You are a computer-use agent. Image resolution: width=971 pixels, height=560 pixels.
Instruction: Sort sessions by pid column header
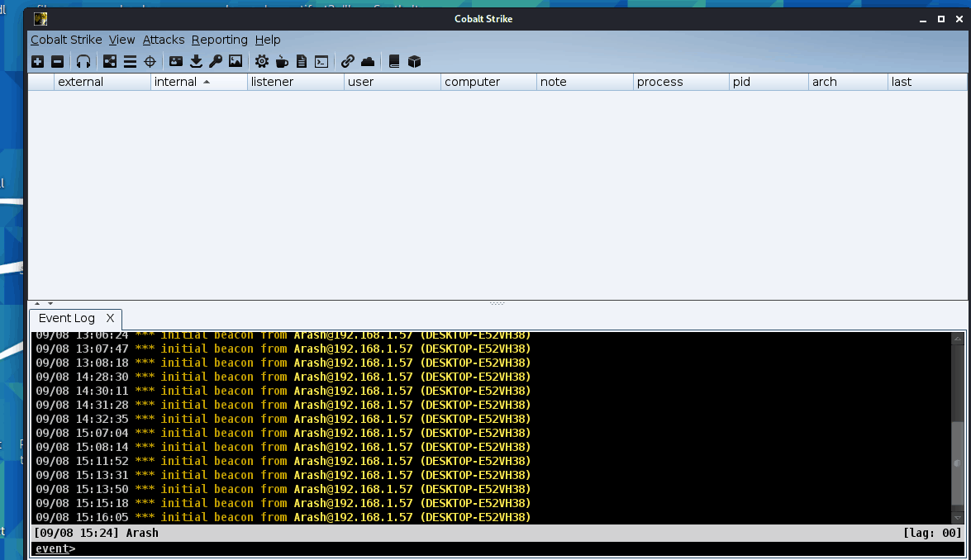[x=769, y=82]
